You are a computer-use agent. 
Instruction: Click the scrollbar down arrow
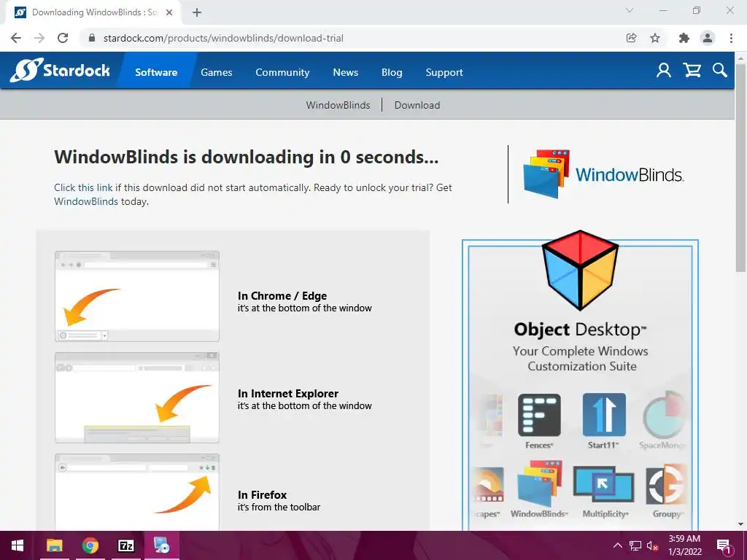[740, 525]
